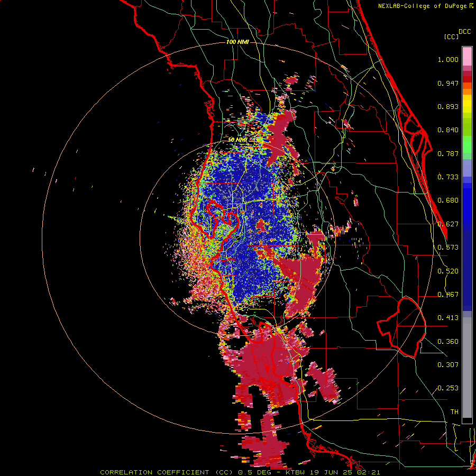The height and width of the screenshot is (476, 476).
Task: Click the 50 NMI range ring label
Action: (237, 140)
